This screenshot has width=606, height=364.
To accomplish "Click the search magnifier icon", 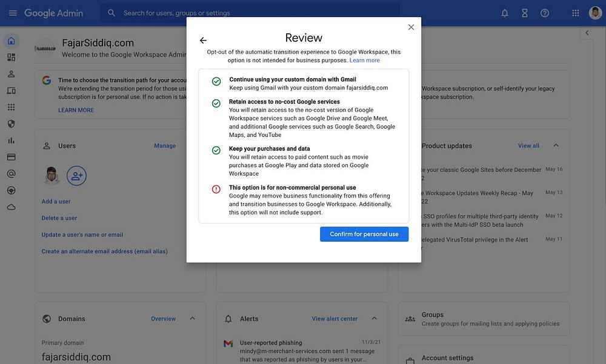I will (112, 13).
